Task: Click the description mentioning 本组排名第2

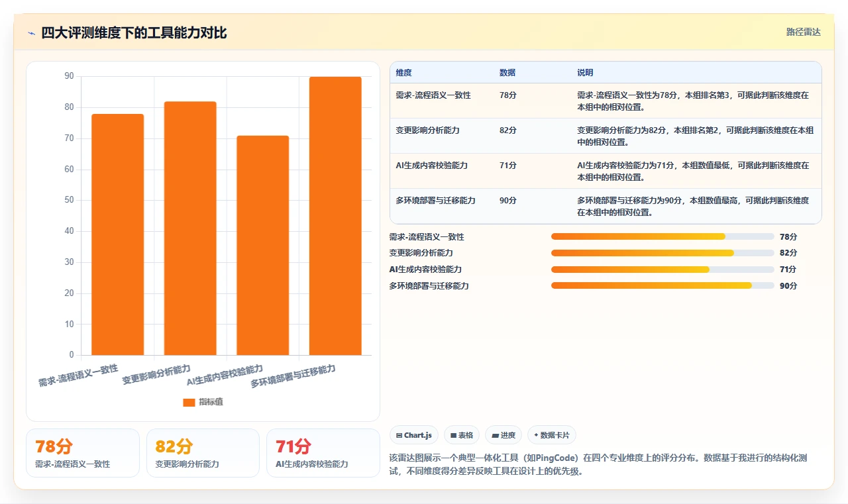Action: tap(696, 136)
